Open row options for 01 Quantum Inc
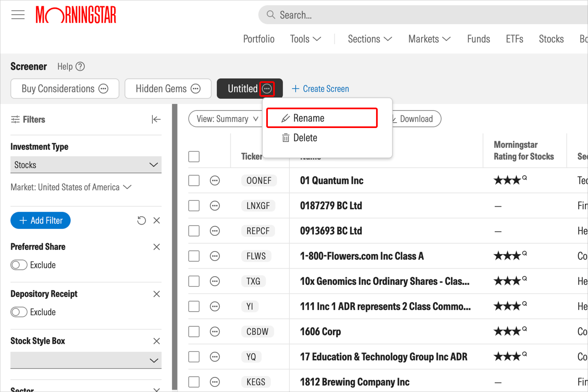The height and width of the screenshot is (392, 588). click(215, 180)
